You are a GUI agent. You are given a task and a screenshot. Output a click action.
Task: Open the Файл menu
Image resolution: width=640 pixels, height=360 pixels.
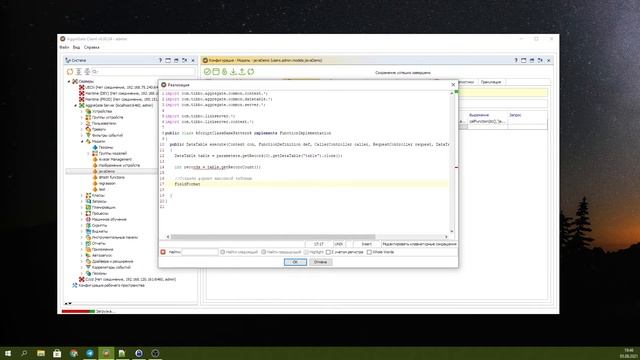(64, 47)
